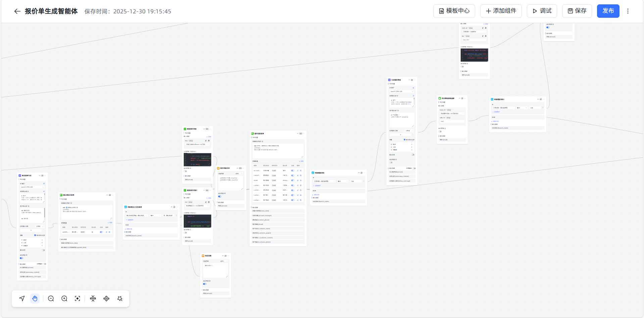Click the back arrow beside 报价单生成智能体

click(x=17, y=11)
